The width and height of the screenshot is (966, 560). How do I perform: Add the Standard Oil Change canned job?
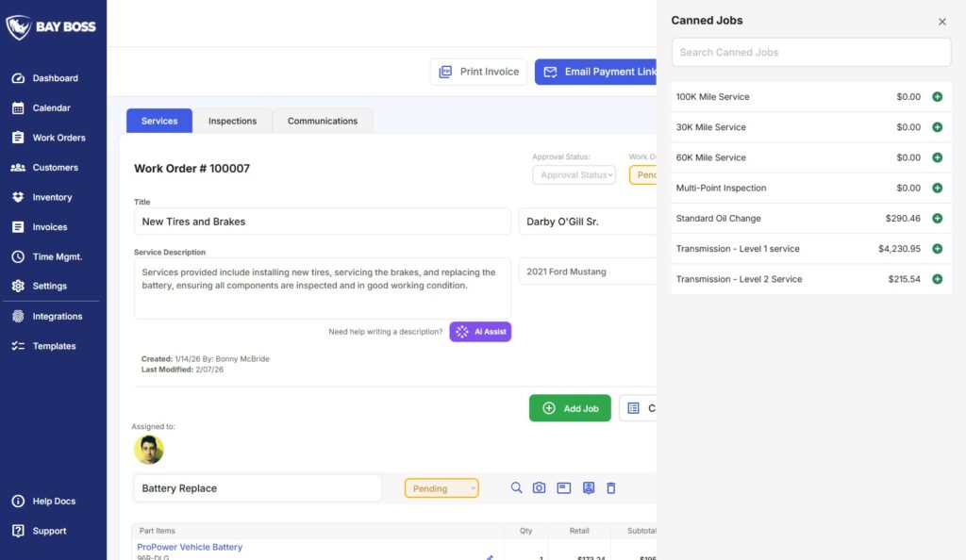point(937,219)
